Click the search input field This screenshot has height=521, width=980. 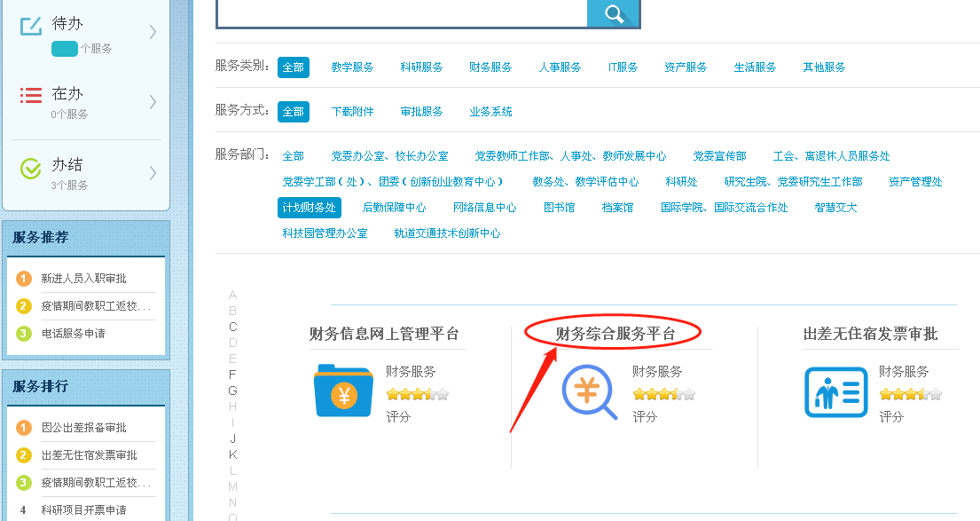click(402, 13)
